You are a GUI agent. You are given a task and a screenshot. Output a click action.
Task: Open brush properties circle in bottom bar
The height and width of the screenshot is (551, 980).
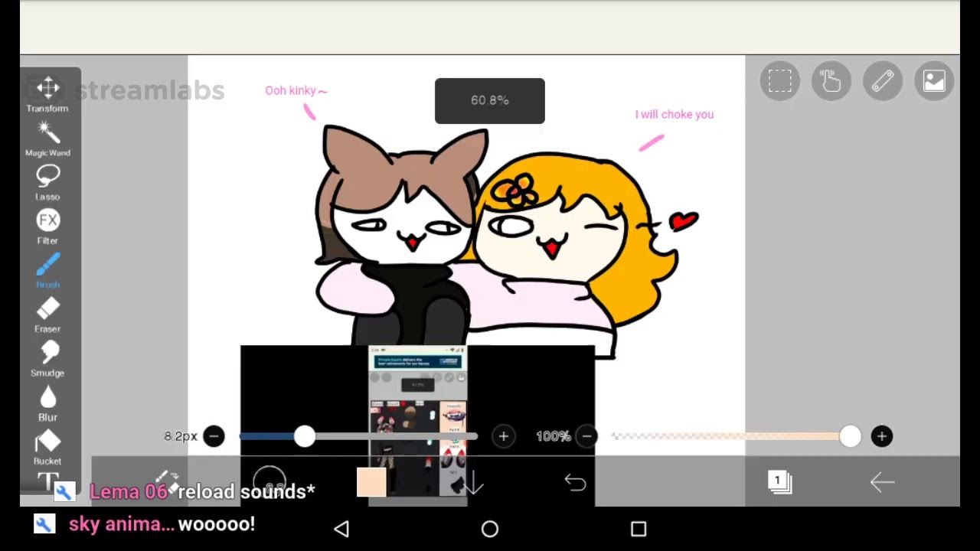pos(269,482)
